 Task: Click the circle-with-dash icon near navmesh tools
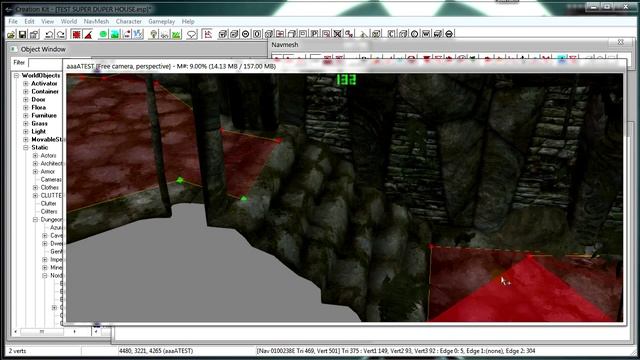(245, 34)
